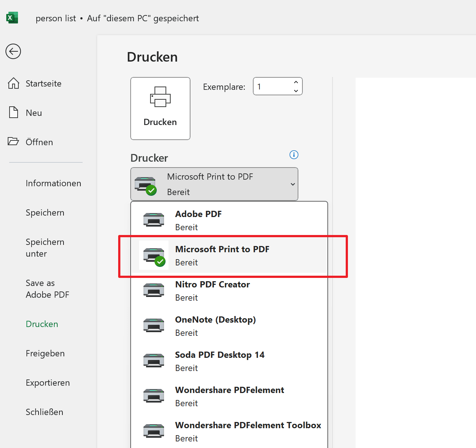Collapse the Drucker dropdown chevron

(293, 184)
